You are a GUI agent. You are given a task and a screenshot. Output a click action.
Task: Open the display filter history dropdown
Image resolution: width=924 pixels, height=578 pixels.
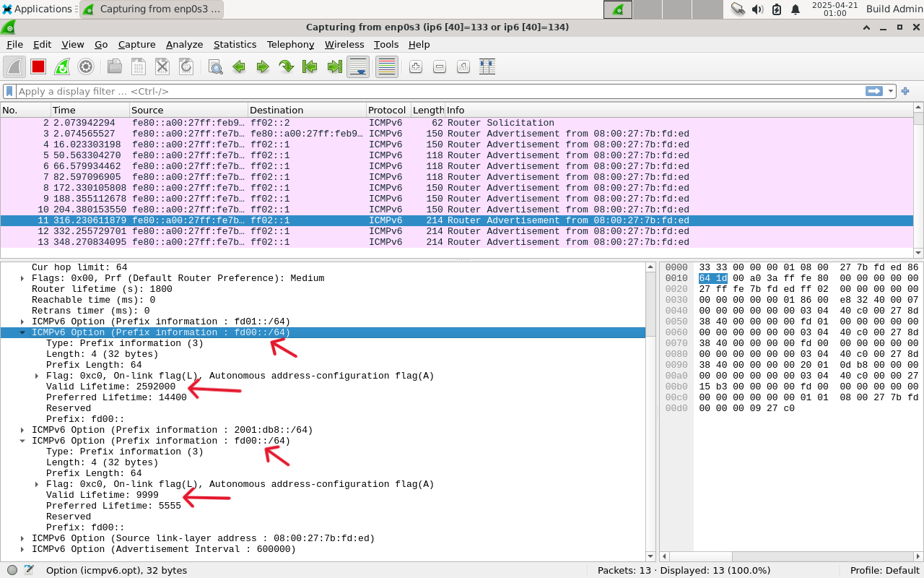pyautogui.click(x=891, y=91)
